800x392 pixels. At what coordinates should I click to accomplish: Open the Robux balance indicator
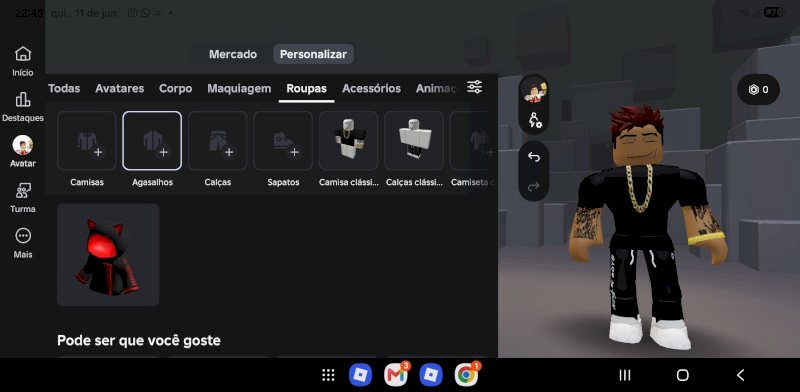point(758,90)
